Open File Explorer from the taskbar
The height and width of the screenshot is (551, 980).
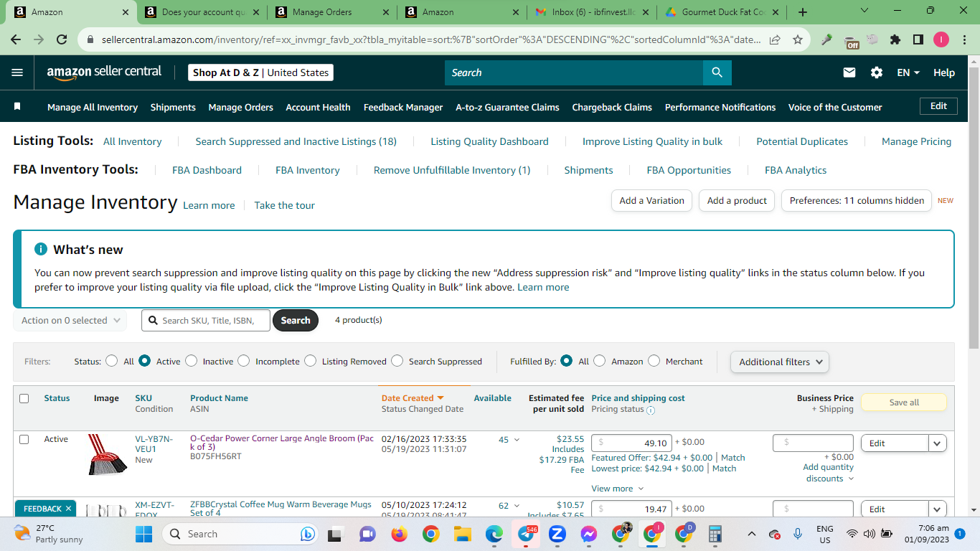point(462,534)
